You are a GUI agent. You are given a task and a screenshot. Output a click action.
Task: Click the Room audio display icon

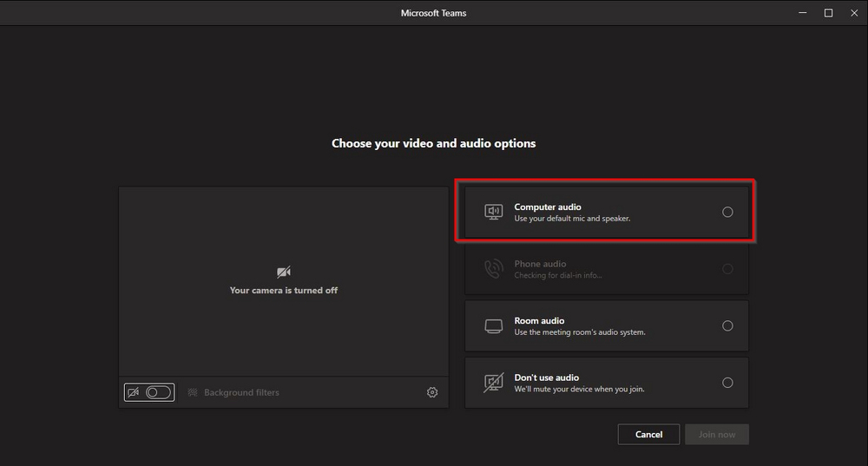494,326
